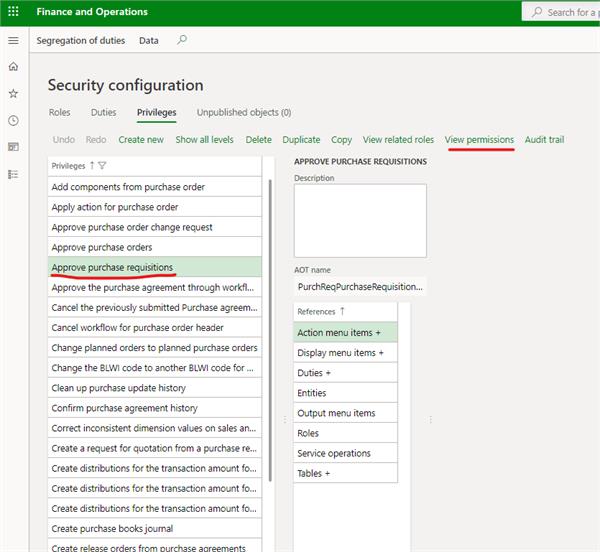Select Entities in References
Screen dimensions: 600x552
346,393
